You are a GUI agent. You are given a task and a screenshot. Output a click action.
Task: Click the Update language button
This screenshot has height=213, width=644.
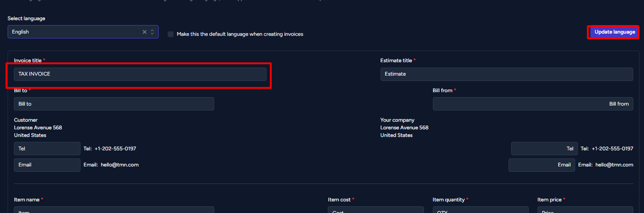coord(614,32)
